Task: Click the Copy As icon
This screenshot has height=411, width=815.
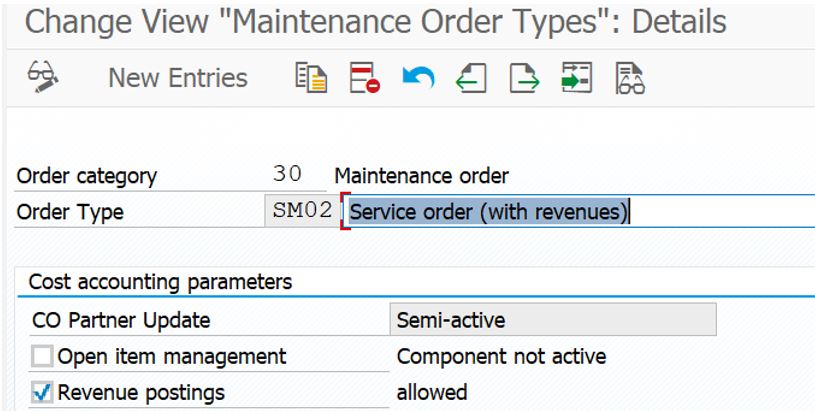Action: point(312,78)
